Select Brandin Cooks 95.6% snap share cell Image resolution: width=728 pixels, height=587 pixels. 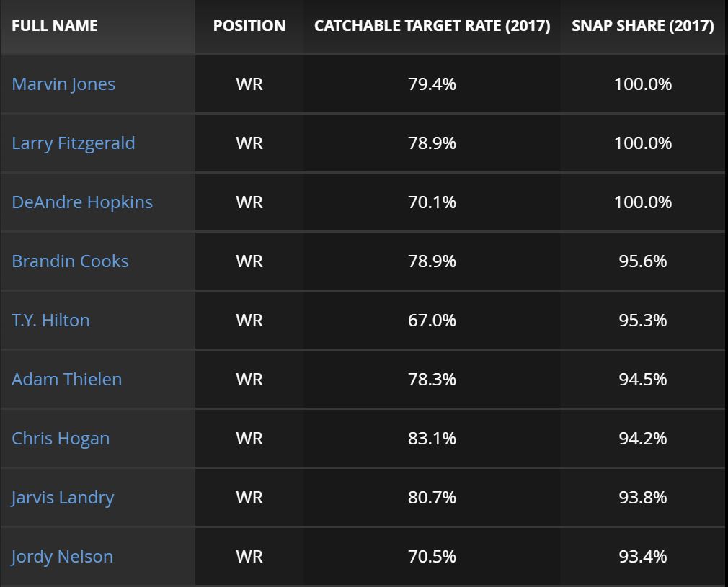click(x=643, y=261)
